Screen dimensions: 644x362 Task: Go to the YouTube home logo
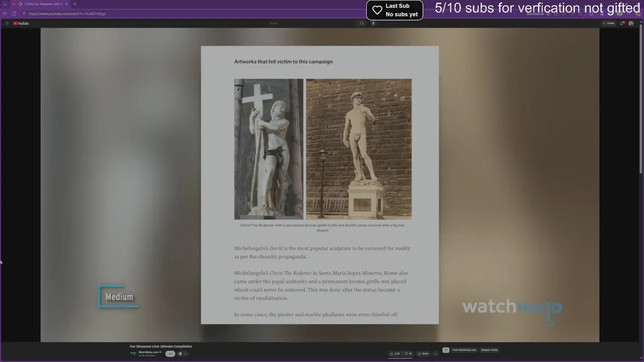(x=21, y=23)
